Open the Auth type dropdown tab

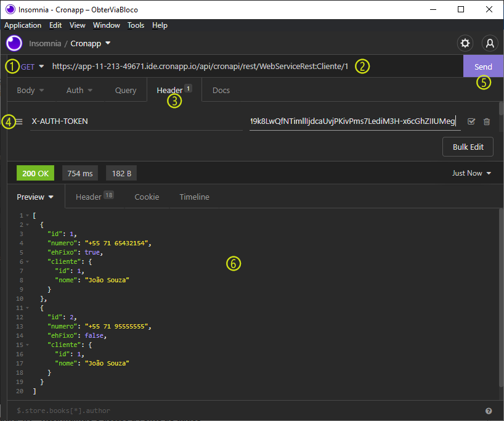79,91
